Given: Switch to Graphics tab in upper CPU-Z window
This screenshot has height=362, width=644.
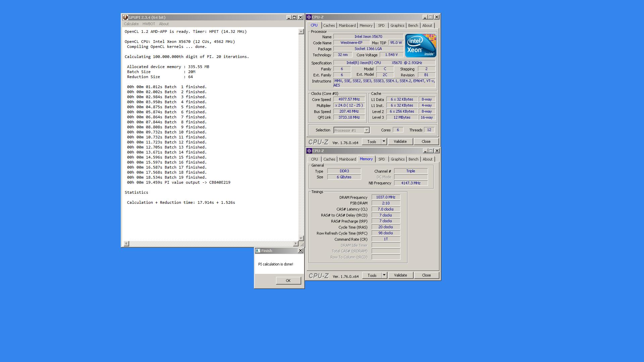Looking at the screenshot, I should (397, 25).
